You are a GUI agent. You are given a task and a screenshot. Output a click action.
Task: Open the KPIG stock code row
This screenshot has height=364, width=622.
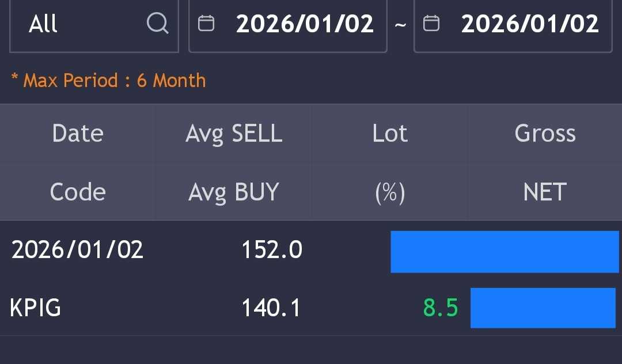click(x=36, y=308)
